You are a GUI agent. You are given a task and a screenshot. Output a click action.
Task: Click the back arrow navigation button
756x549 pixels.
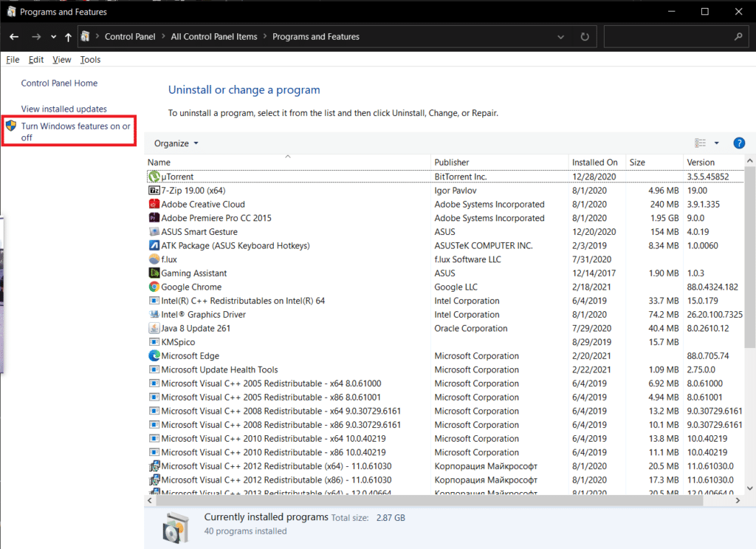pos(14,37)
